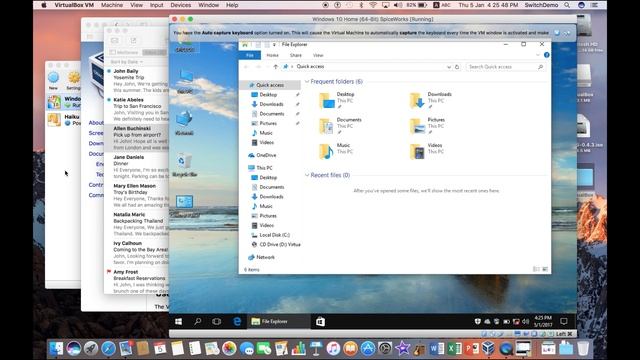Click the Wi-Fi icon in the menu bar

coord(373,5)
